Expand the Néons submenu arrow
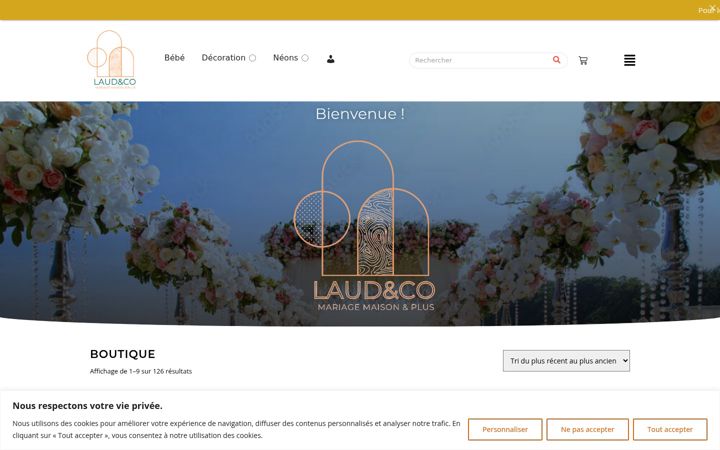This screenshot has width=720, height=450. click(305, 58)
